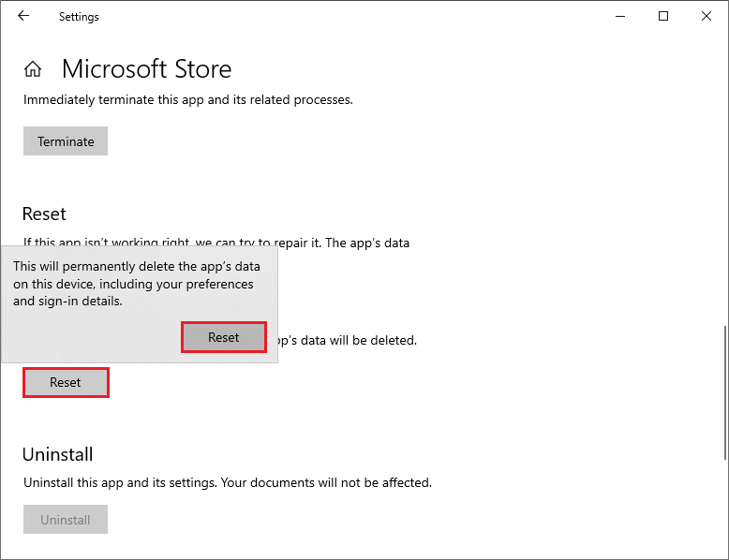Screen dimensions: 729x560
Task: Click the Uninstall section heading
Action: tap(58, 454)
